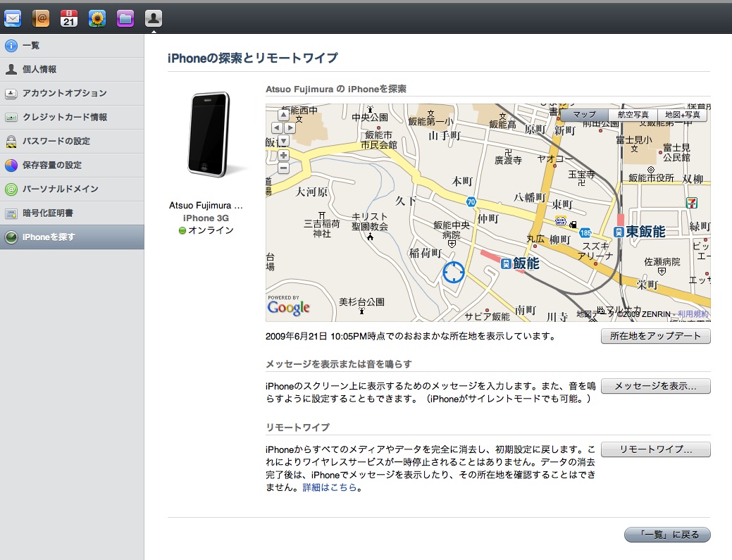
Task: Open the 詳細はこちら link
Action: pyautogui.click(x=330, y=487)
